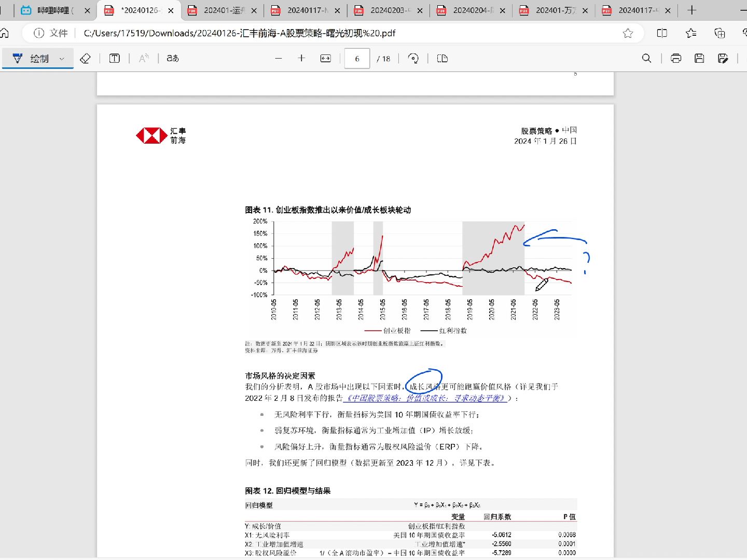Save the PDF file
This screenshot has height=560, width=747.
[699, 59]
